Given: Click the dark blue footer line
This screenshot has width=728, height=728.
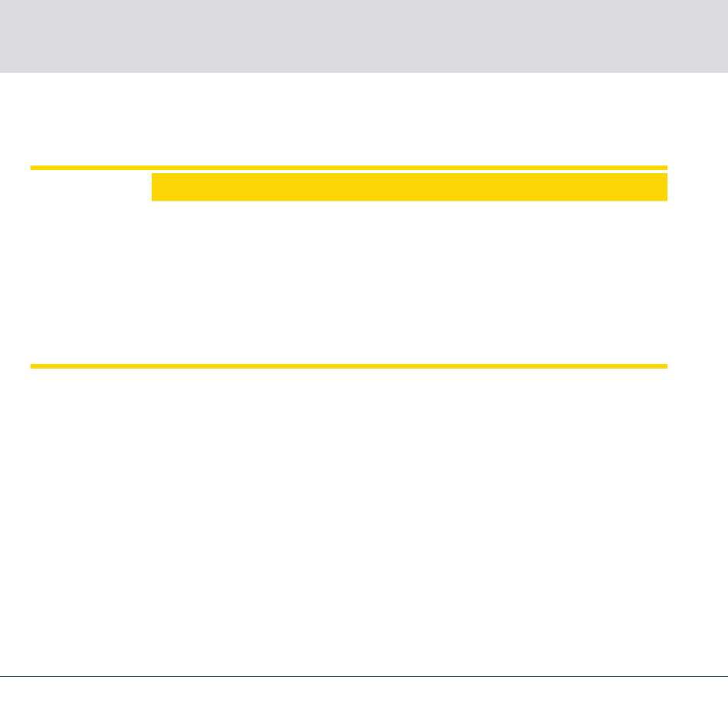Looking at the screenshot, I should tap(364, 676).
